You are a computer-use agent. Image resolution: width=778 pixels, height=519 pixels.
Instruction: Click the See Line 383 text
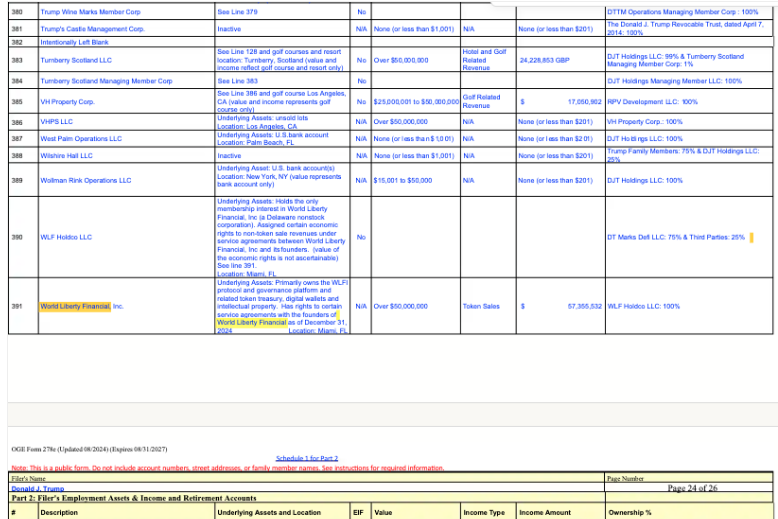pyautogui.click(x=237, y=81)
